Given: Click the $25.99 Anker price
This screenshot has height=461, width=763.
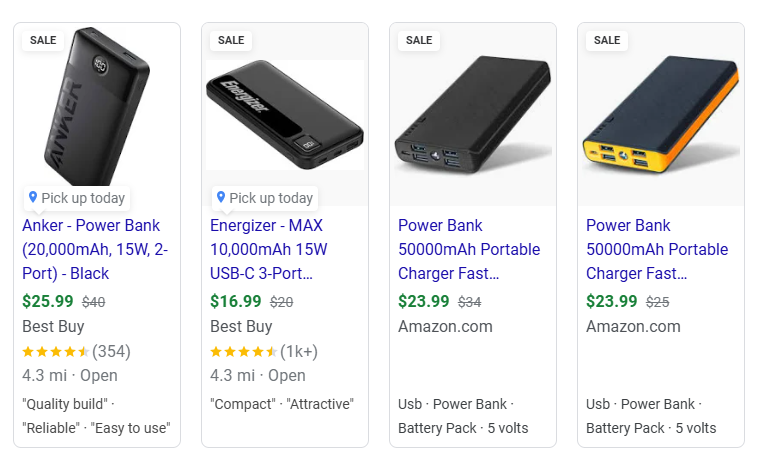Looking at the screenshot, I should pos(47,301).
